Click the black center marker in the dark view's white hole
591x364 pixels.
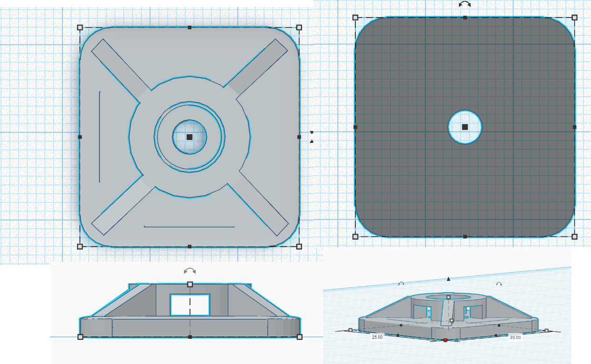pos(465,127)
